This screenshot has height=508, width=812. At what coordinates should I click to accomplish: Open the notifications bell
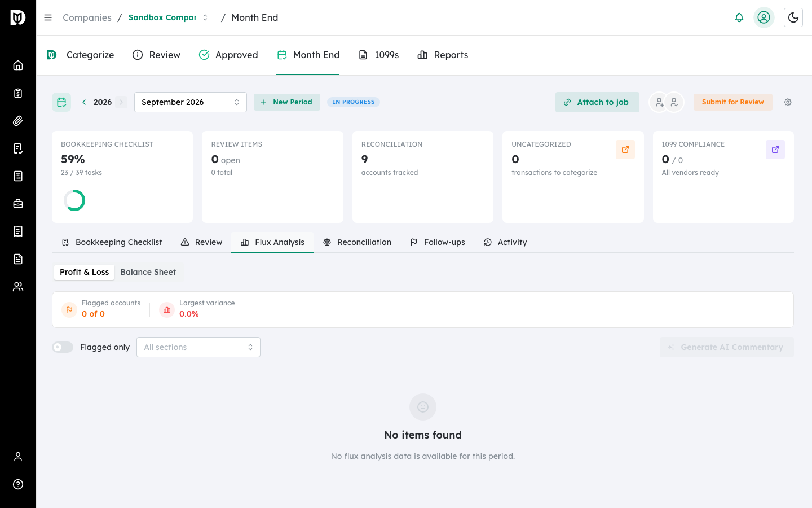coord(739,17)
